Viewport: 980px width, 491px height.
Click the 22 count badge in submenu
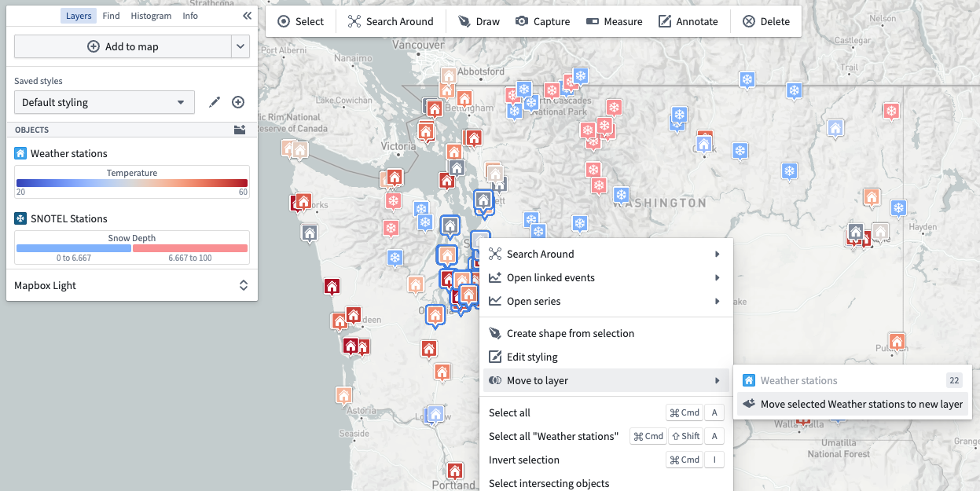954,380
